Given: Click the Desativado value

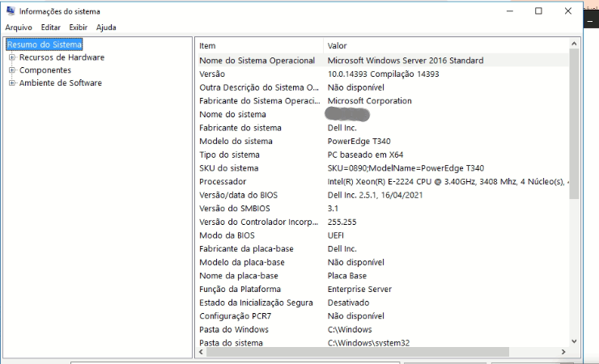Looking at the screenshot, I should pyautogui.click(x=348, y=303).
